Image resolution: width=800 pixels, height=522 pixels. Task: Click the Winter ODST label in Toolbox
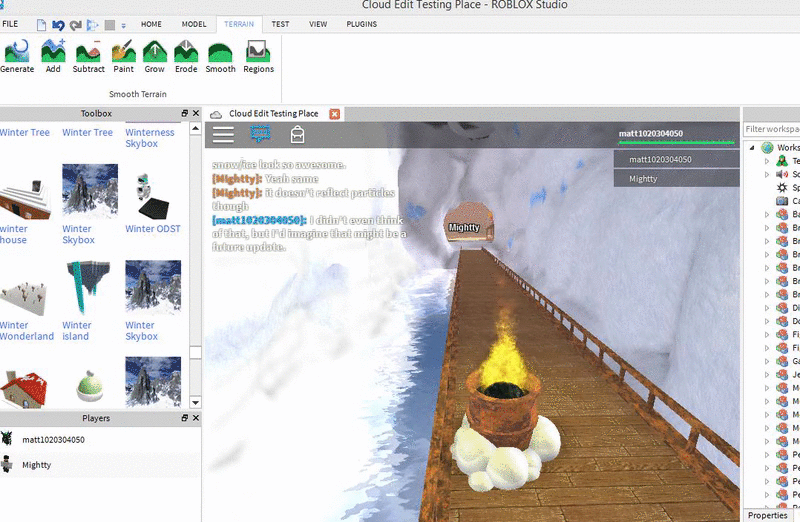153,229
